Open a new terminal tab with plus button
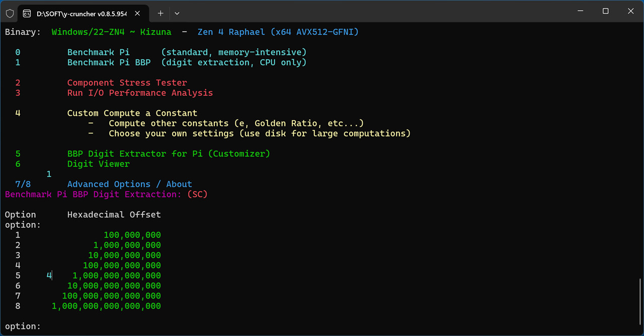This screenshot has width=644, height=336. (x=160, y=13)
